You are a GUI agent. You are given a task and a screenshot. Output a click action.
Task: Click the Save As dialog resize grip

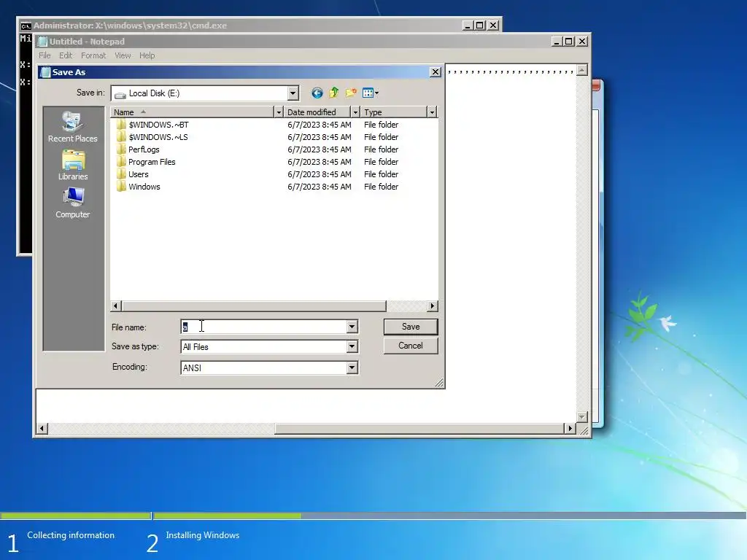(438, 383)
